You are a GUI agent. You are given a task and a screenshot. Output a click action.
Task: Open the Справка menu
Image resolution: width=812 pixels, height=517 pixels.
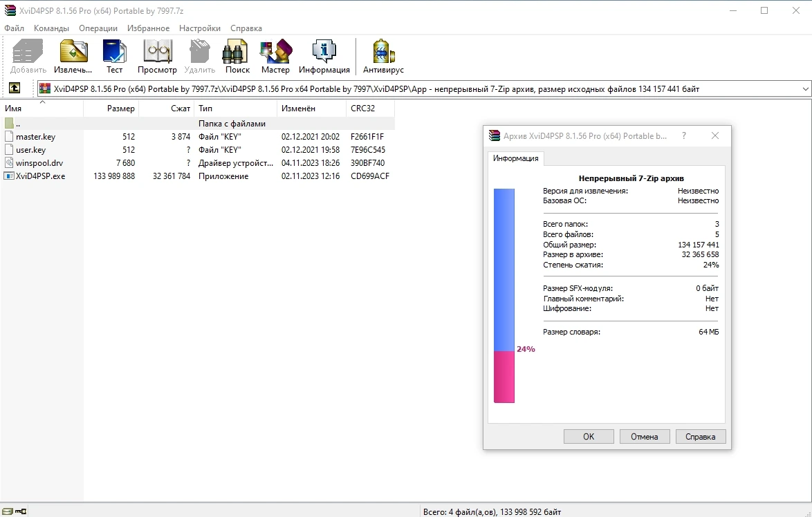point(246,28)
